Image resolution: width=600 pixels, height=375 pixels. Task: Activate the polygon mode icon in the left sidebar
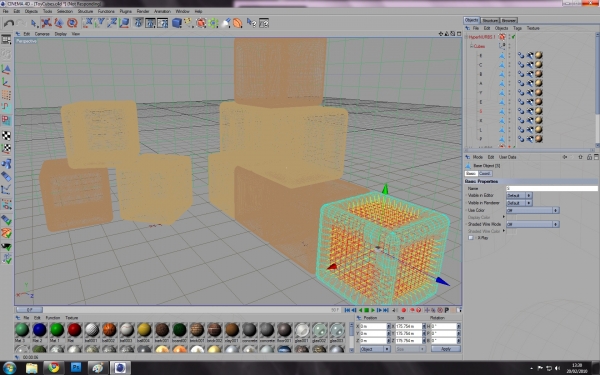(x=7, y=121)
